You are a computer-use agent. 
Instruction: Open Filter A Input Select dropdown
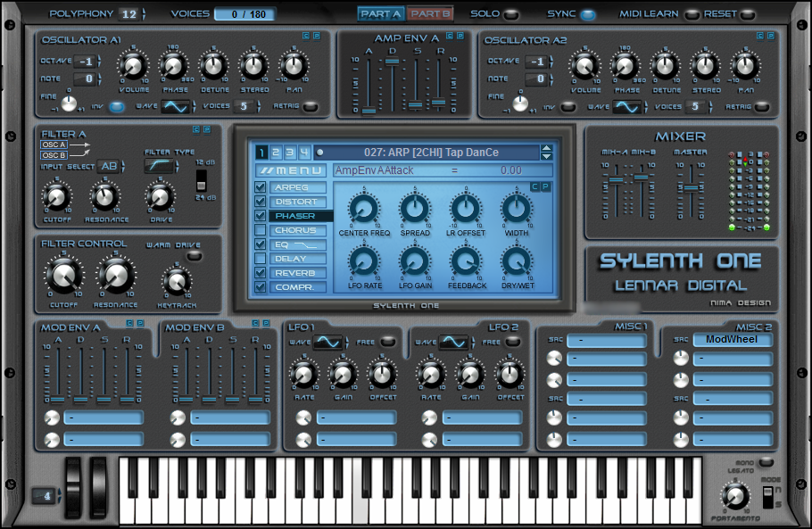(111, 166)
